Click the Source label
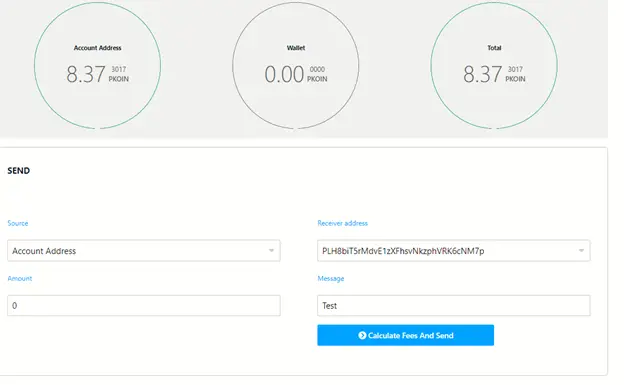Image resolution: width=624 pixels, height=385 pixels. click(18, 223)
